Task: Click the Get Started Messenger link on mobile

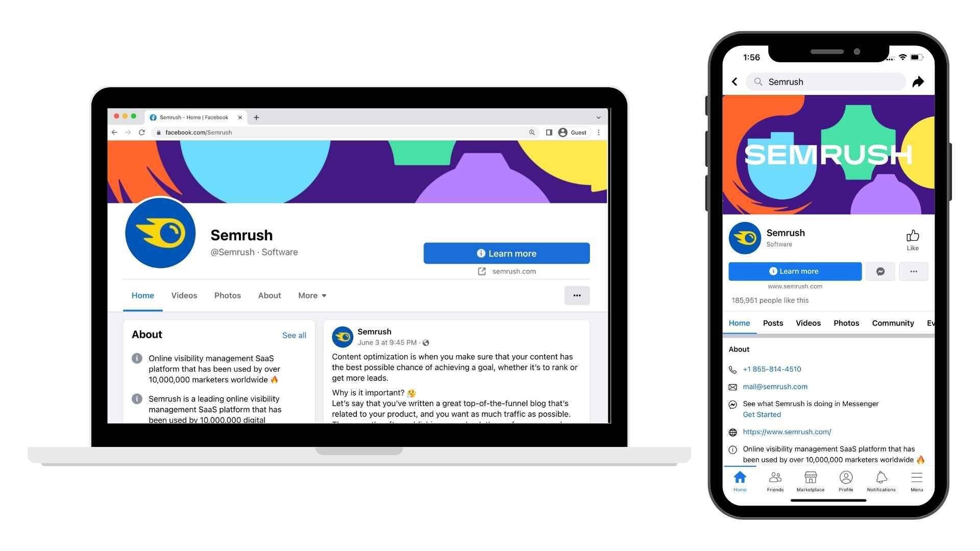Action: [761, 414]
